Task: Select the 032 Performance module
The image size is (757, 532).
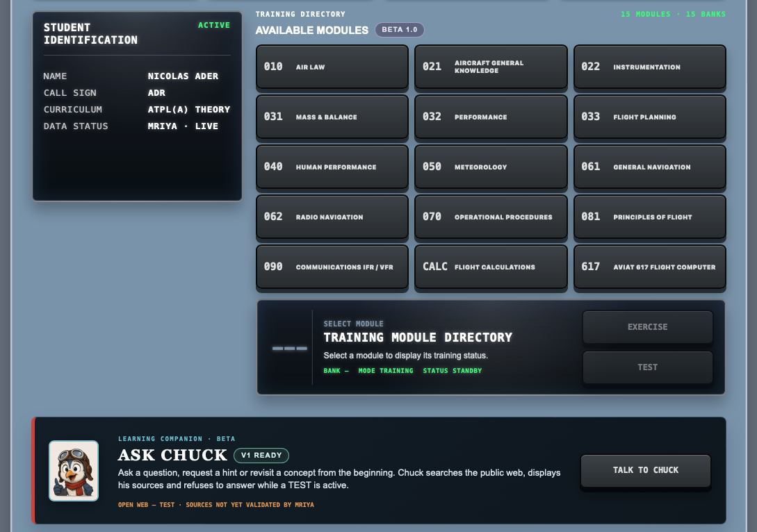Action: click(491, 117)
